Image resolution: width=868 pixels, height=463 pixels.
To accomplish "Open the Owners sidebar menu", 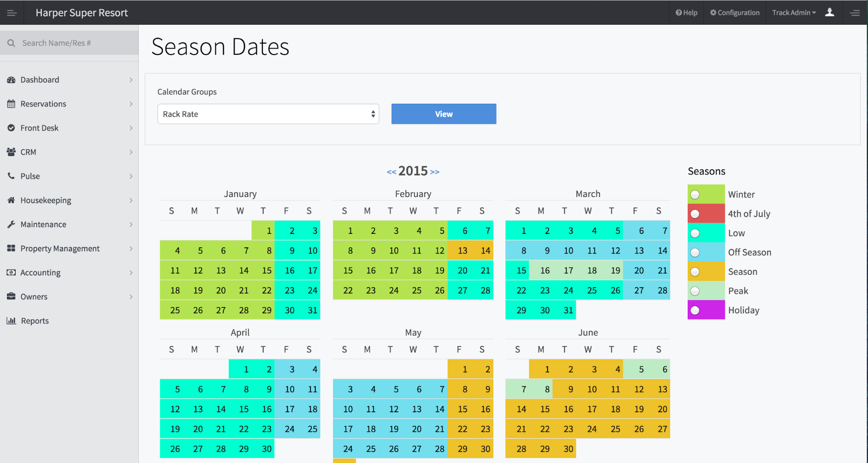I will (34, 297).
